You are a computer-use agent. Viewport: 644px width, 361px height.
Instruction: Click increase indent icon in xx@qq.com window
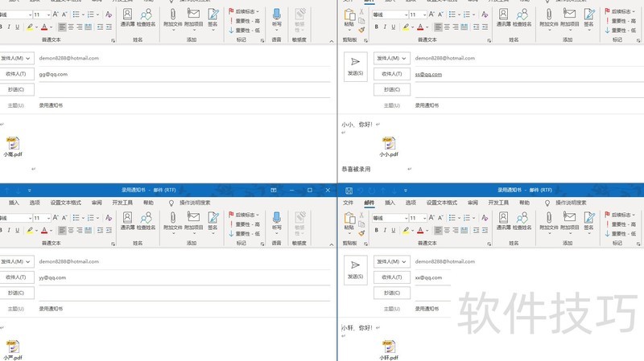pyautogui.click(x=485, y=231)
